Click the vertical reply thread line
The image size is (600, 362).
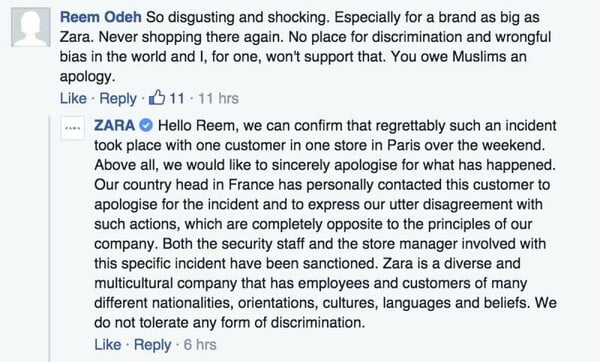pyautogui.click(x=49, y=238)
